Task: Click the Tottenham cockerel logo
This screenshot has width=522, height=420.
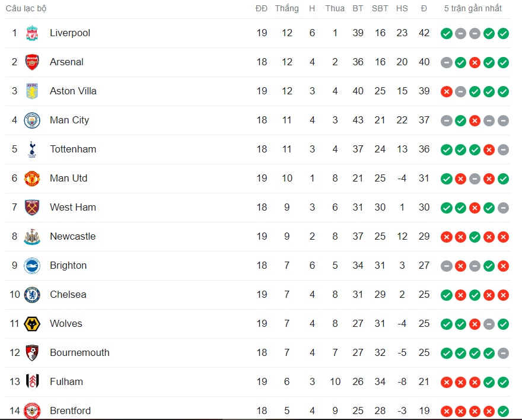Action: (x=32, y=149)
